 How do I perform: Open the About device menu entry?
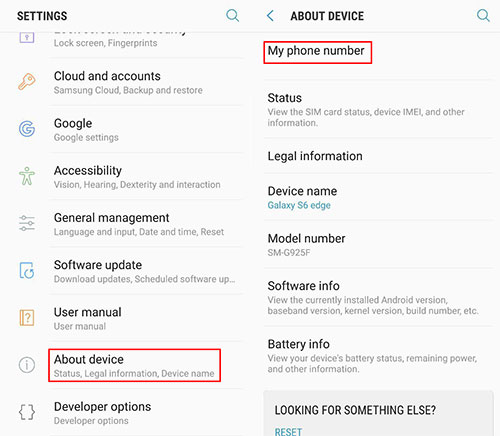(134, 365)
